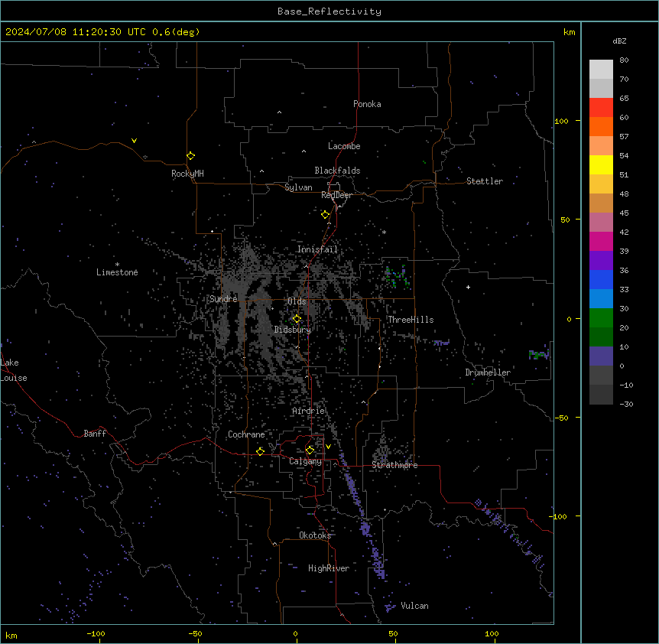The height and width of the screenshot is (644, 659).
Task: Click the asterisk marker east of Innisfail
Action: [384, 232]
